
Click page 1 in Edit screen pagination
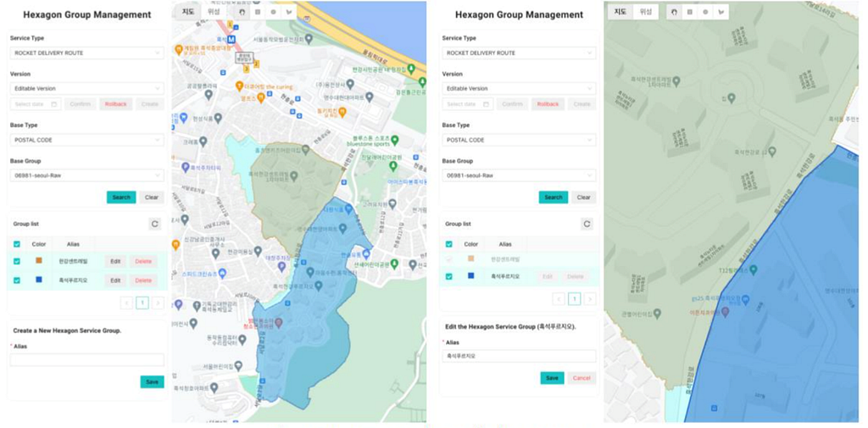pos(575,299)
